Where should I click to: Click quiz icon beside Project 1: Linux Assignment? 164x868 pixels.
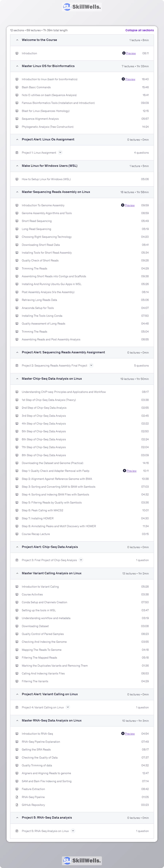point(17,153)
